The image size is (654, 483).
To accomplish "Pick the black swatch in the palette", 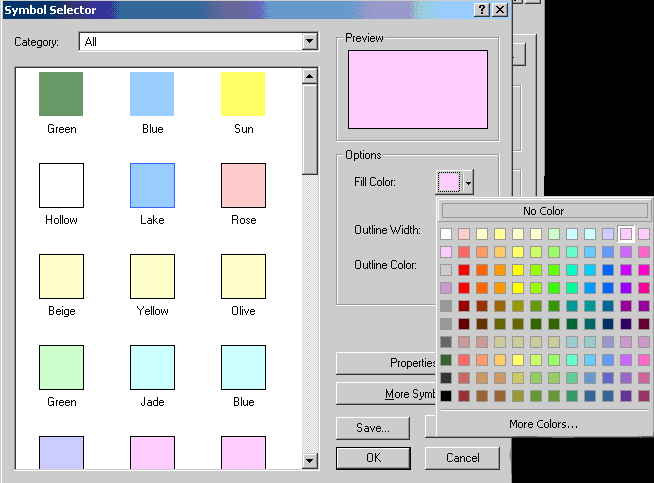I will coord(446,396).
